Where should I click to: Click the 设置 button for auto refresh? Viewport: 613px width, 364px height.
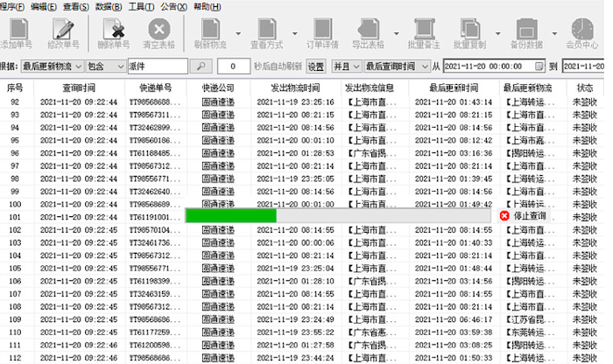315,66
